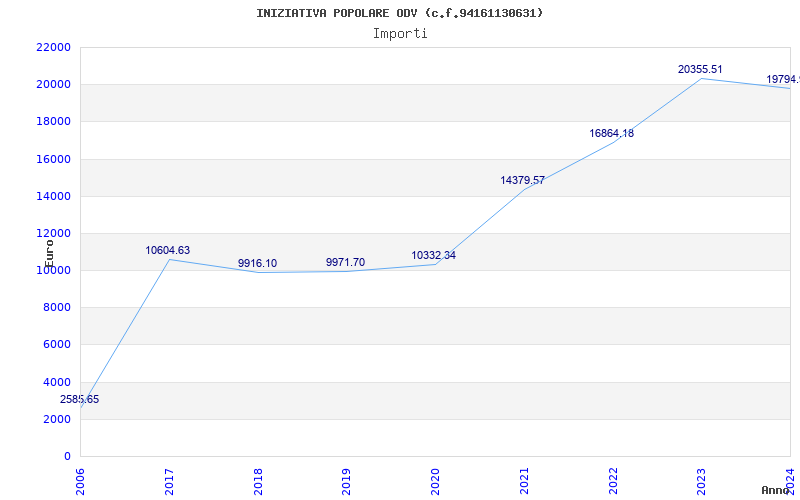
Task: Click the 2021 x-axis year label
Action: (524, 482)
